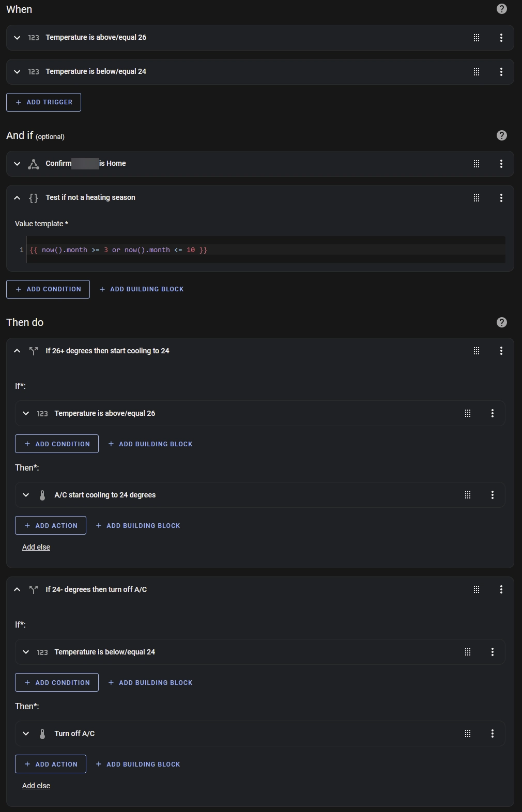522x812 pixels.
Task: Click drag handle of Temperature below/equal 24 trigger
Action: click(477, 72)
